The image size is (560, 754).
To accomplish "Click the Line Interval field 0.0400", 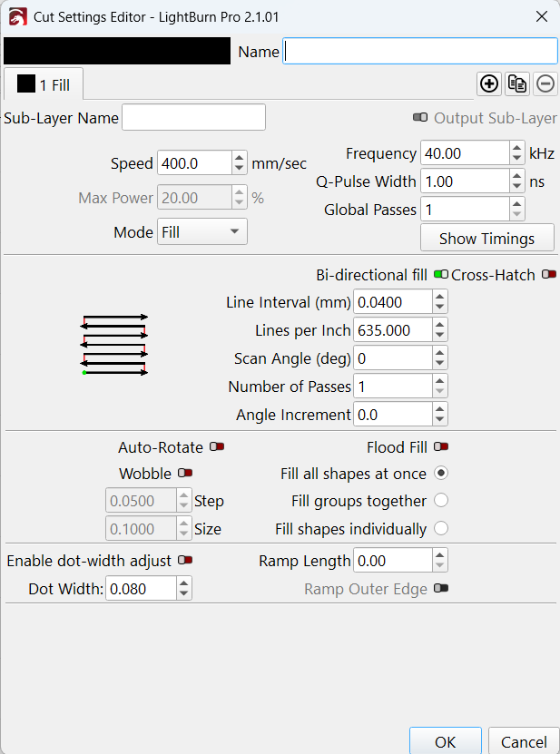I will pos(393,302).
